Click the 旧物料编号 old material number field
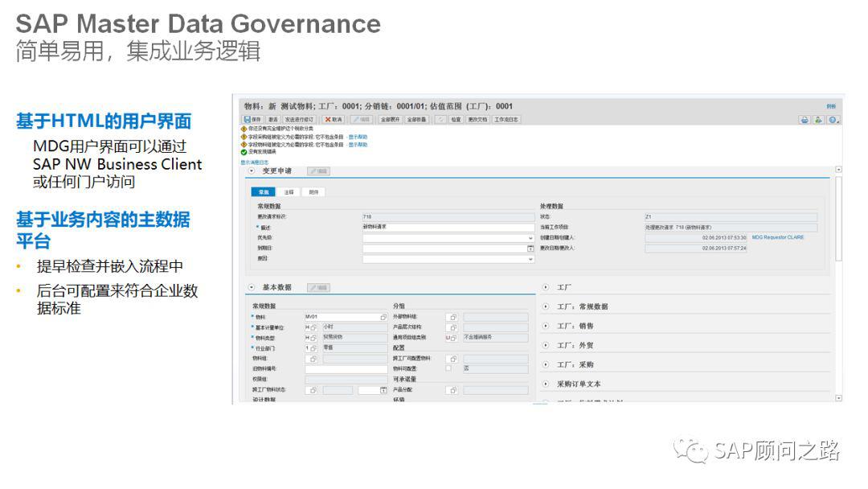Viewport: 868px width, 489px height. tap(346, 369)
